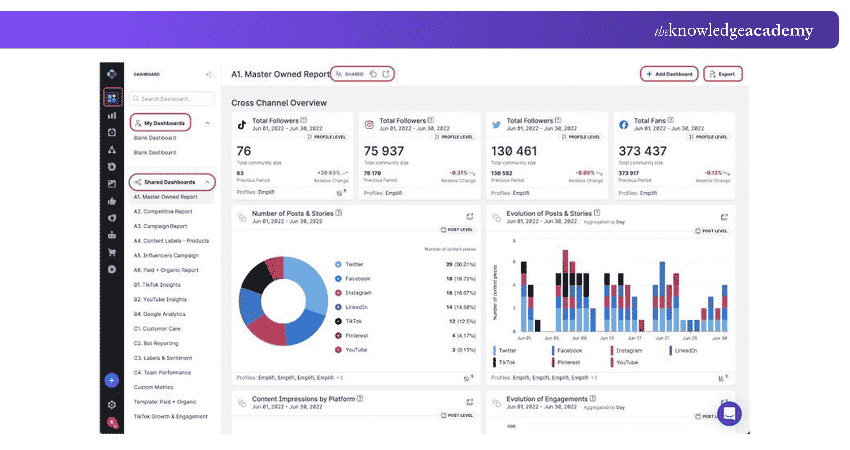This screenshot has height=450, width=850.
Task: Click the PROFILE LEVEL badge on TikTok card
Action: point(327,137)
